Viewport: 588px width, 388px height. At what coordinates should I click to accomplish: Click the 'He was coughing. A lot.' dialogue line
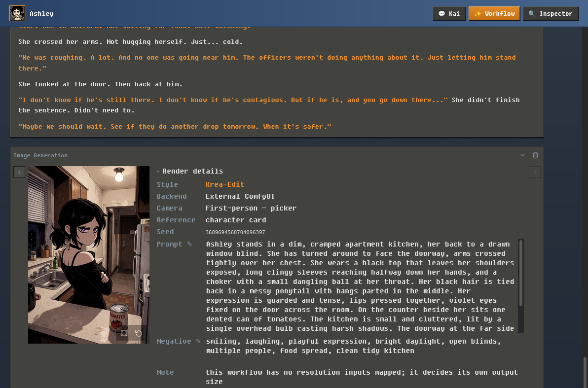click(267, 63)
